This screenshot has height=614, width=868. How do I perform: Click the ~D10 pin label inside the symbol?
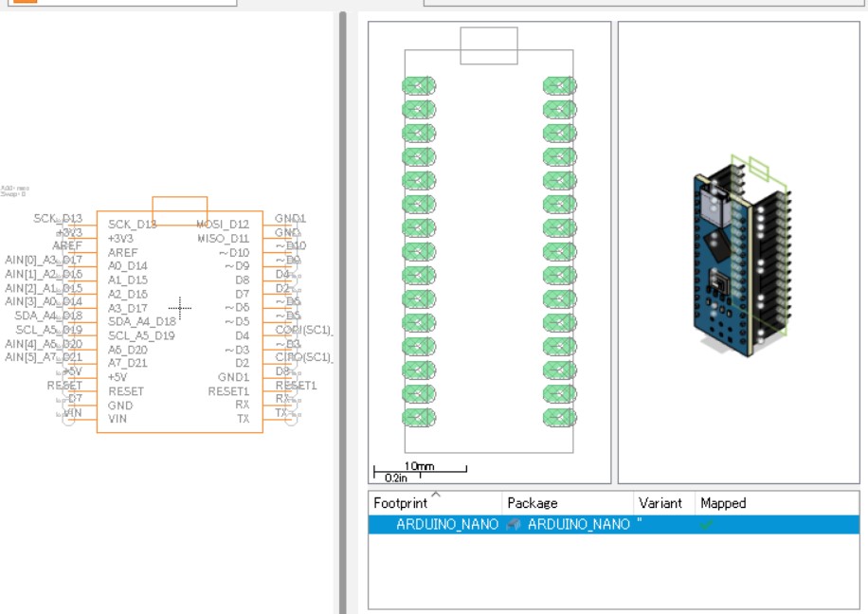[234, 252]
